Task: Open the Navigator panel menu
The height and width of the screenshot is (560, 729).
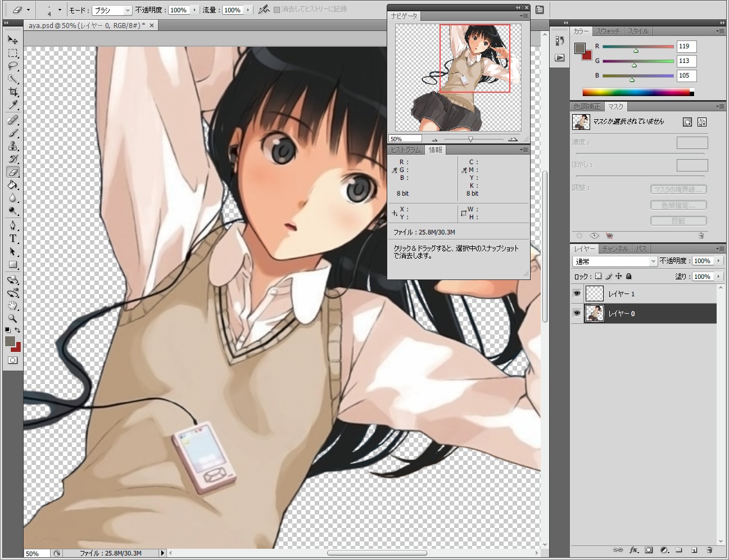Action: coord(524,16)
